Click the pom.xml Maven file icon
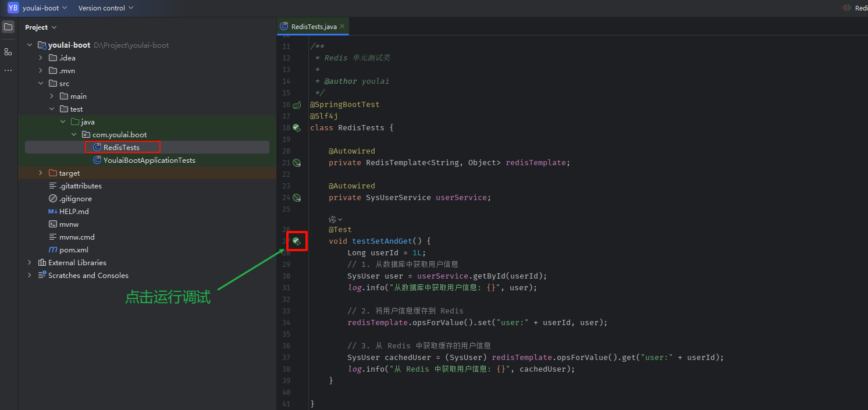Viewport: 868px width, 410px height. tap(53, 250)
